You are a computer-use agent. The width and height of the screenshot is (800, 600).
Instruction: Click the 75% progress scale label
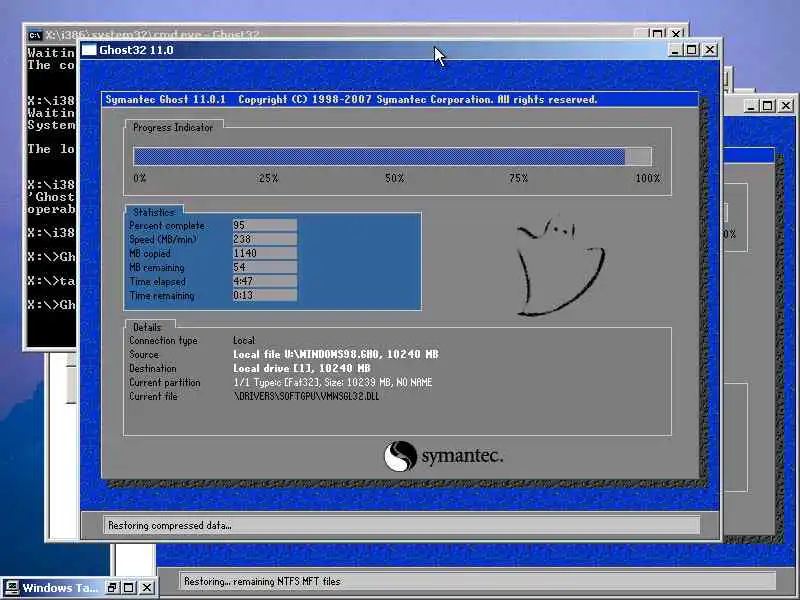(x=518, y=178)
